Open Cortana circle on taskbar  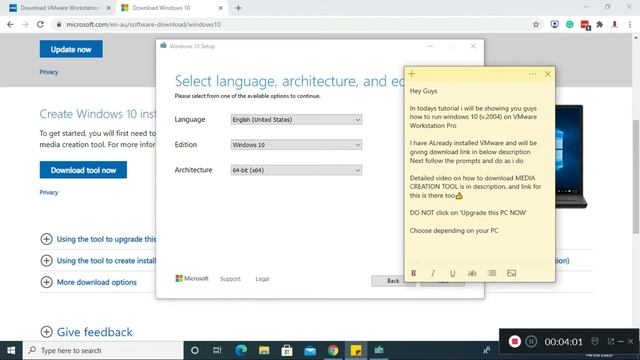point(195,350)
